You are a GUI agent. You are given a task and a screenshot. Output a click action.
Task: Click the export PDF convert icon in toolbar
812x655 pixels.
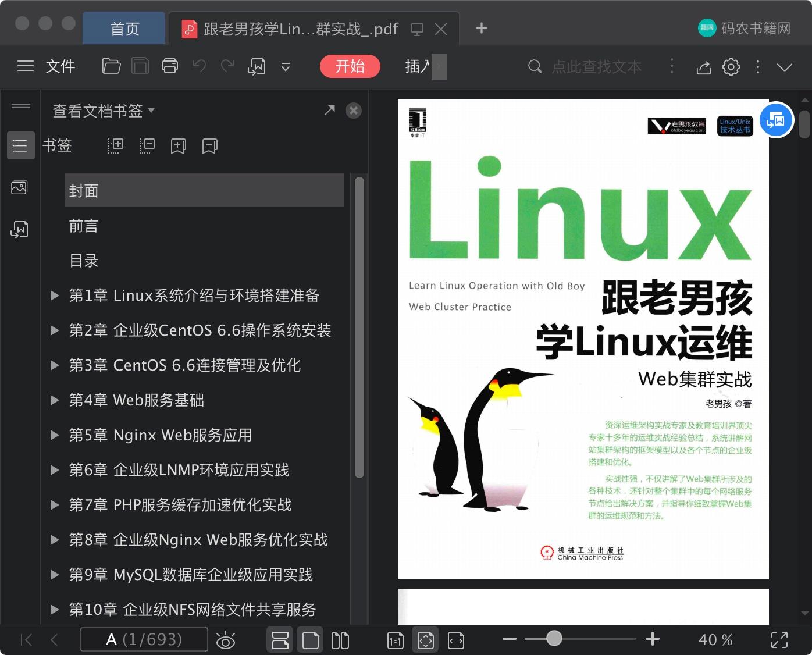point(257,67)
